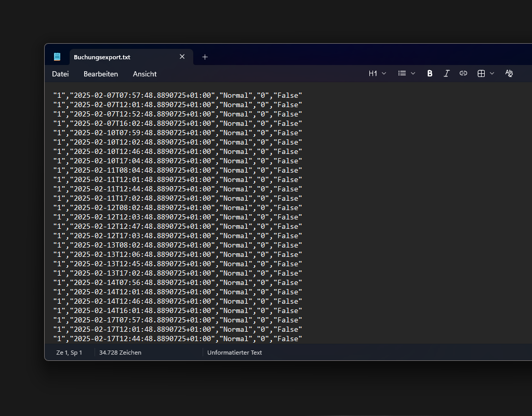This screenshot has width=532, height=416.
Task: Click the Unformatierter Text status bar button
Action: click(234, 353)
